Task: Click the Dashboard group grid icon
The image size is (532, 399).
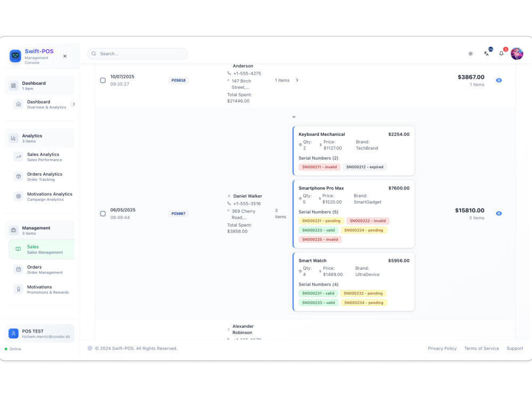Action: point(13,86)
